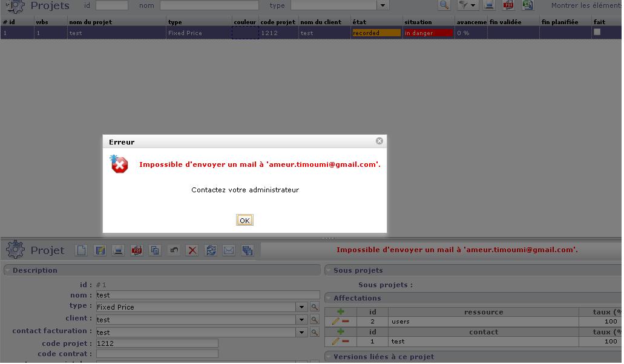
Task: Click the nom filter field in Projets header
Action: [209, 5]
